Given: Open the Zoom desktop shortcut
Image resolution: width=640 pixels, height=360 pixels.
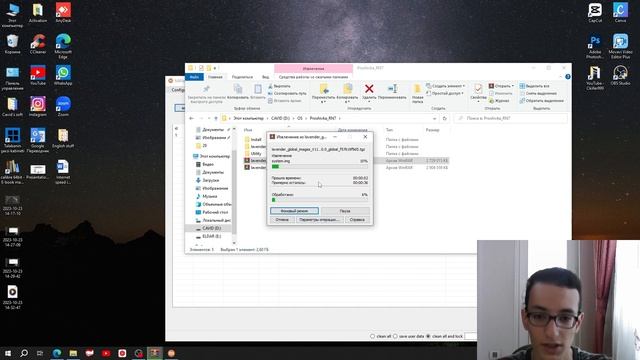Looking at the screenshot, I should [x=63, y=107].
